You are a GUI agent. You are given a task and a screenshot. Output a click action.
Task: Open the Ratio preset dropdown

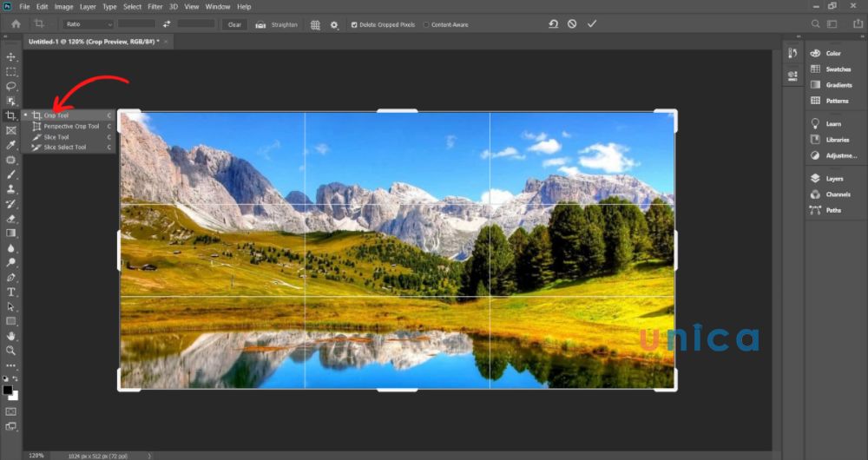(x=89, y=24)
